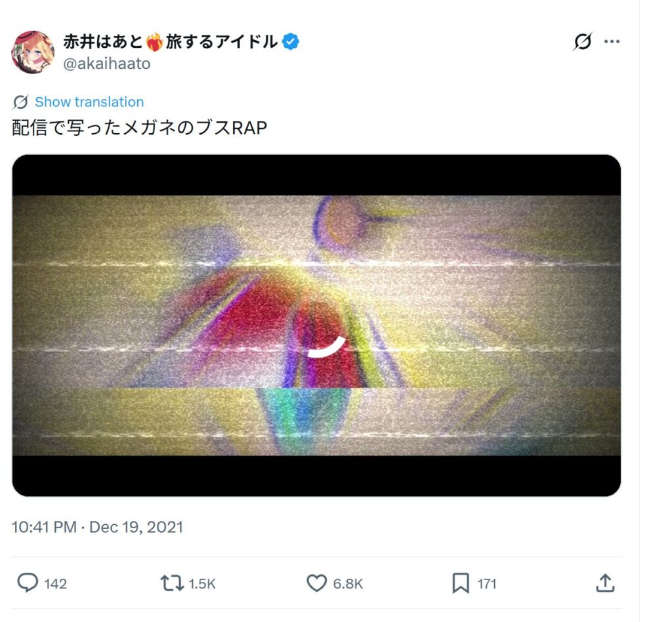Click the share upload icon
This screenshot has width=672, height=622.
click(x=605, y=583)
